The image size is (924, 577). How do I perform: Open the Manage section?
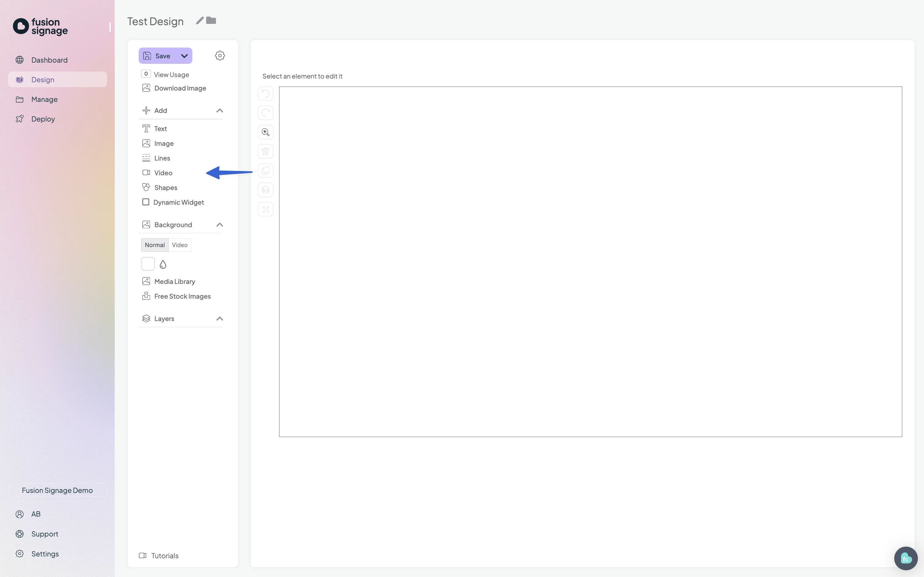[x=57, y=99]
